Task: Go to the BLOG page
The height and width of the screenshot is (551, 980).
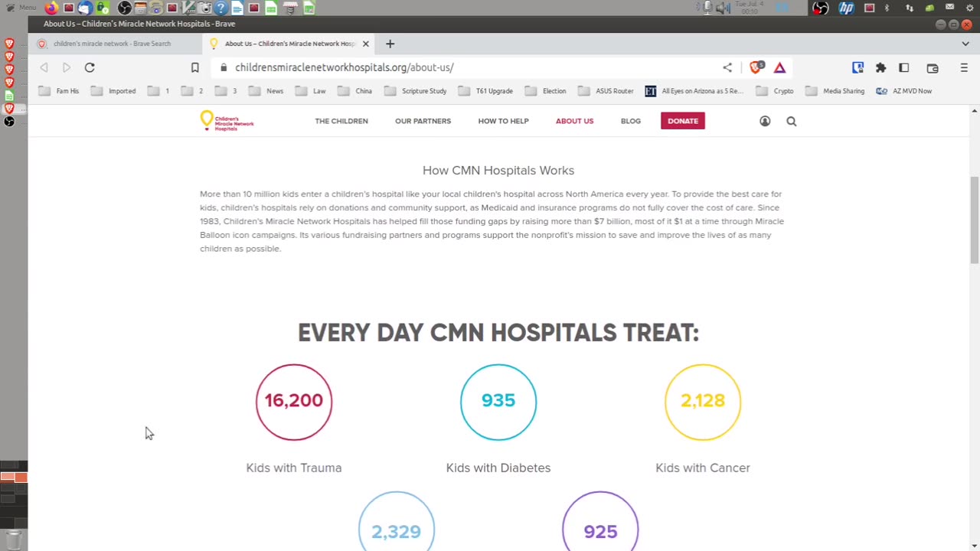Action: pyautogui.click(x=631, y=121)
